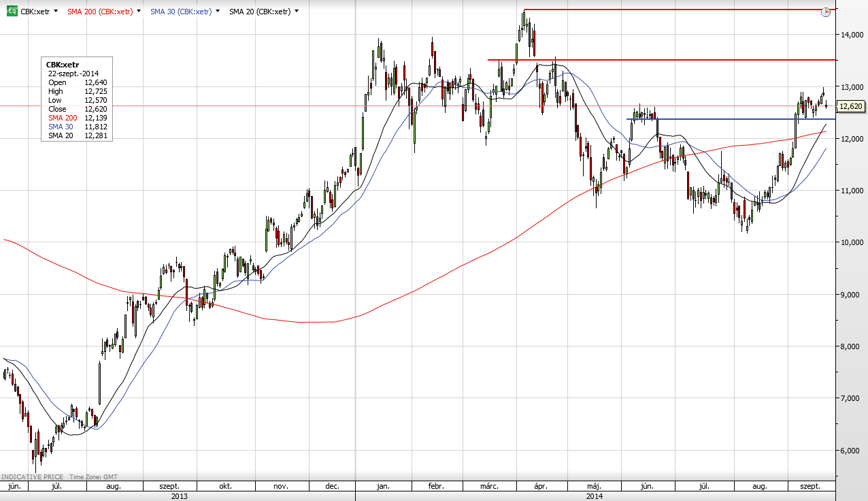
Task: Click the 2014 year label
Action: pyautogui.click(x=594, y=496)
